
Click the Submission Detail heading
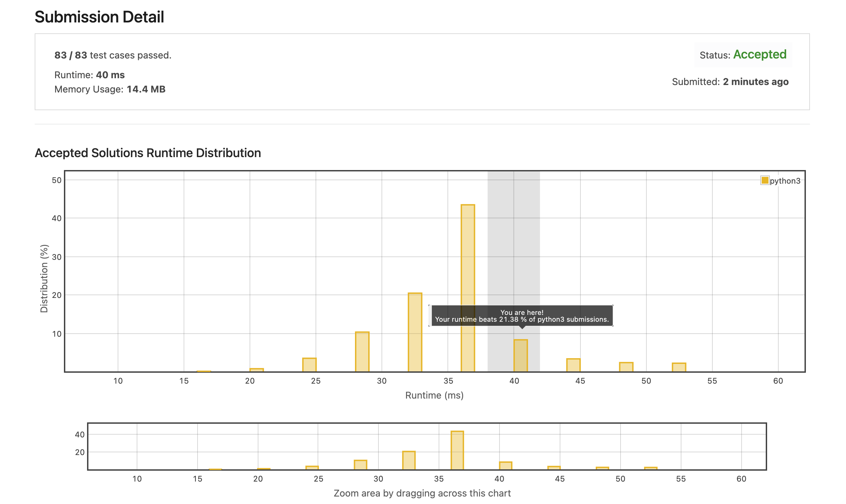pos(99,17)
